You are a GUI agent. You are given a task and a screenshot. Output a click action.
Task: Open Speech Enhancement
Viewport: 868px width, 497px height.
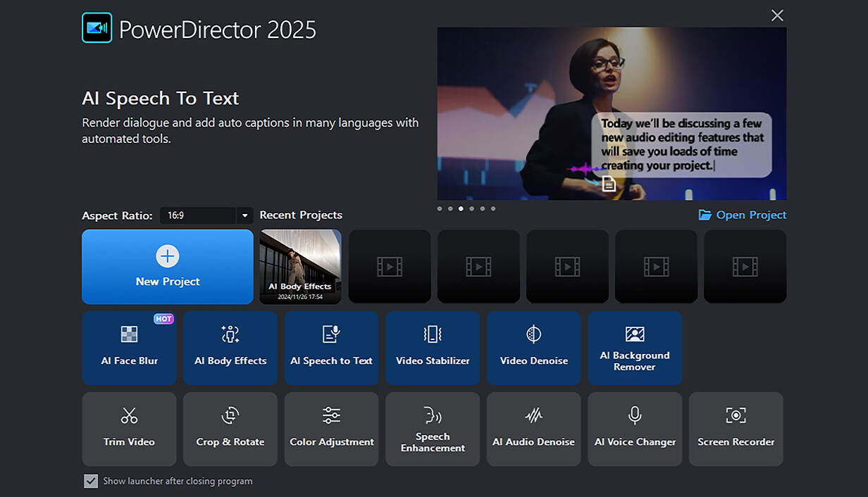[433, 429]
